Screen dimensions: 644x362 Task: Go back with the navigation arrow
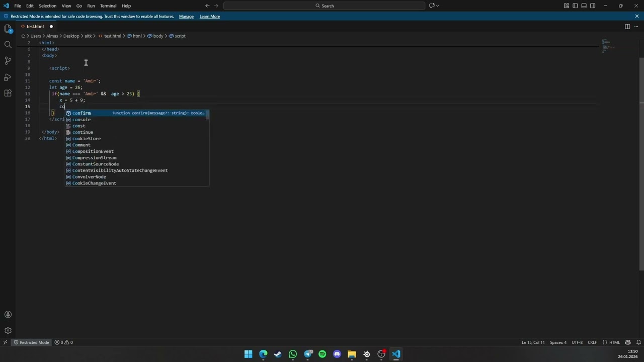(x=207, y=6)
